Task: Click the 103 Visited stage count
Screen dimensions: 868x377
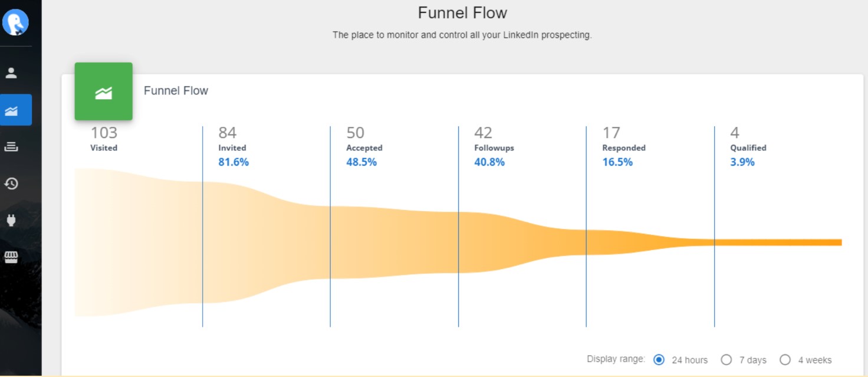Action: (104, 133)
